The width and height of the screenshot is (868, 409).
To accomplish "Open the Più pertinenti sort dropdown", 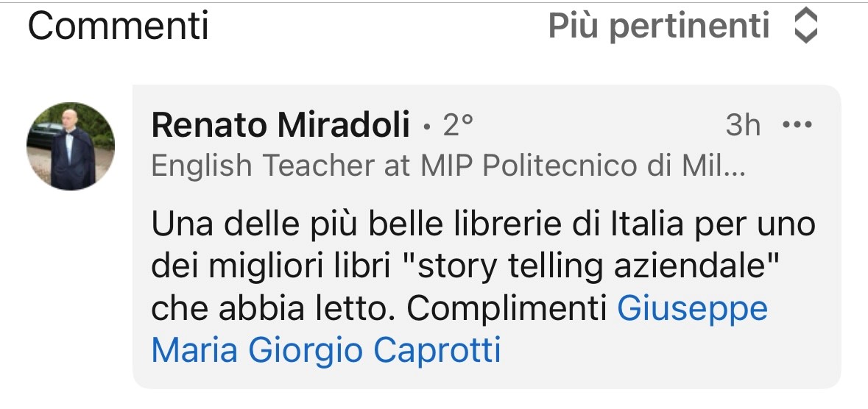I will (659, 26).
